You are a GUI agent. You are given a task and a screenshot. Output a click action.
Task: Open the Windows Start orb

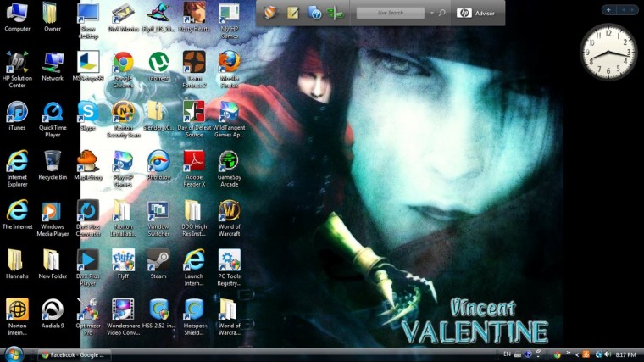(14, 354)
